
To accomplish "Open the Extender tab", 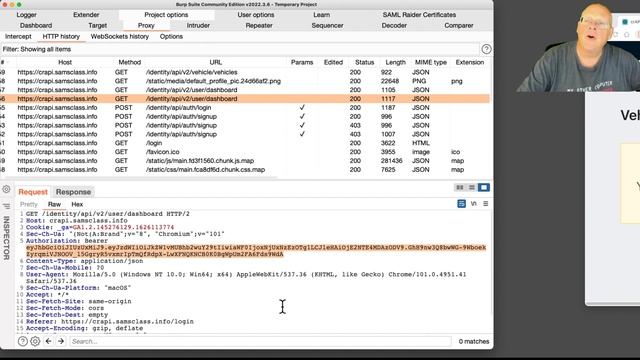I will 86,15.
